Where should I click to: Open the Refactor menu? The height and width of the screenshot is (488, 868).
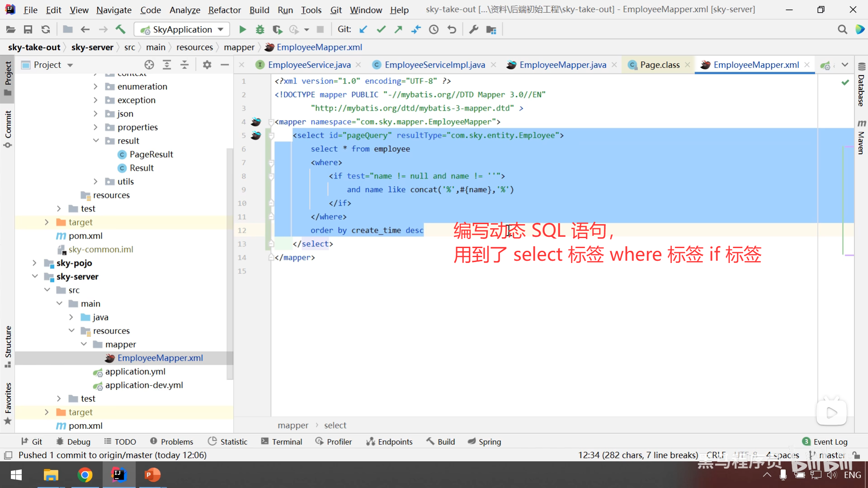click(x=224, y=10)
